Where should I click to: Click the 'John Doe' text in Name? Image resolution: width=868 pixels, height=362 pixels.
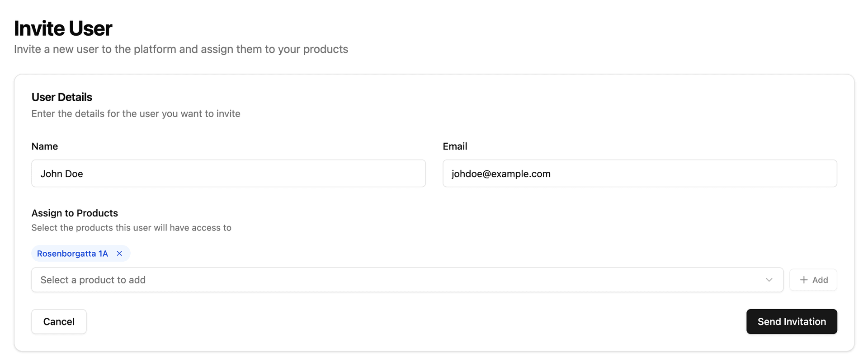(62, 174)
